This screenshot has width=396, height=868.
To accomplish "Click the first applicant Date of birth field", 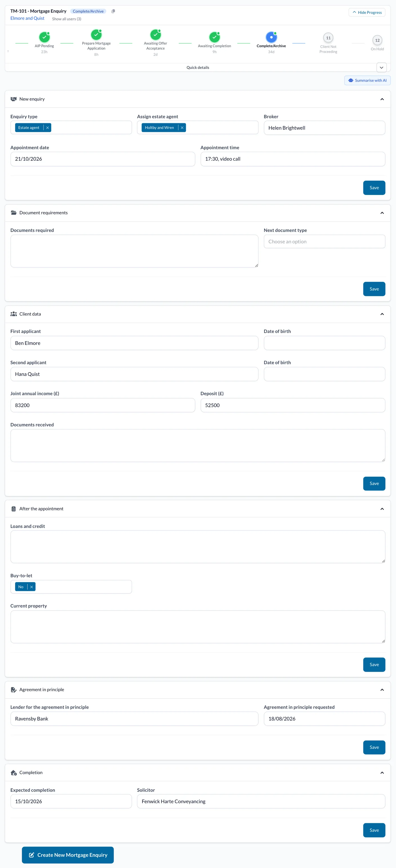I will point(324,343).
